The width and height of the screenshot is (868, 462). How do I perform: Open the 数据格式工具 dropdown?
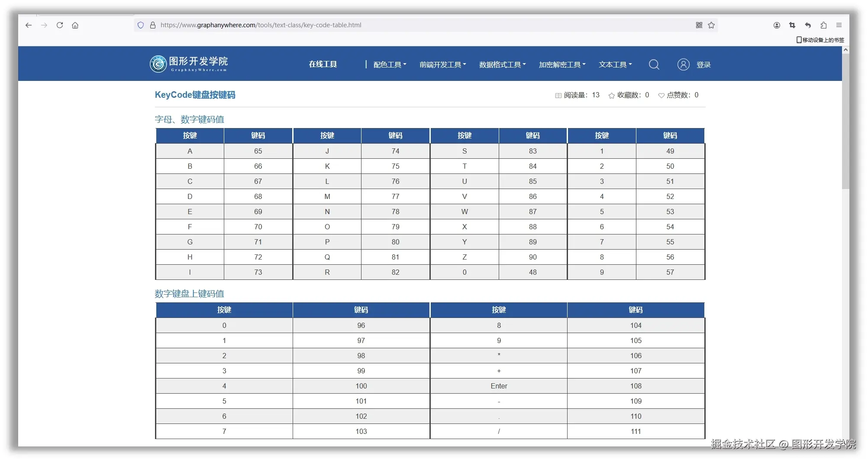point(502,64)
